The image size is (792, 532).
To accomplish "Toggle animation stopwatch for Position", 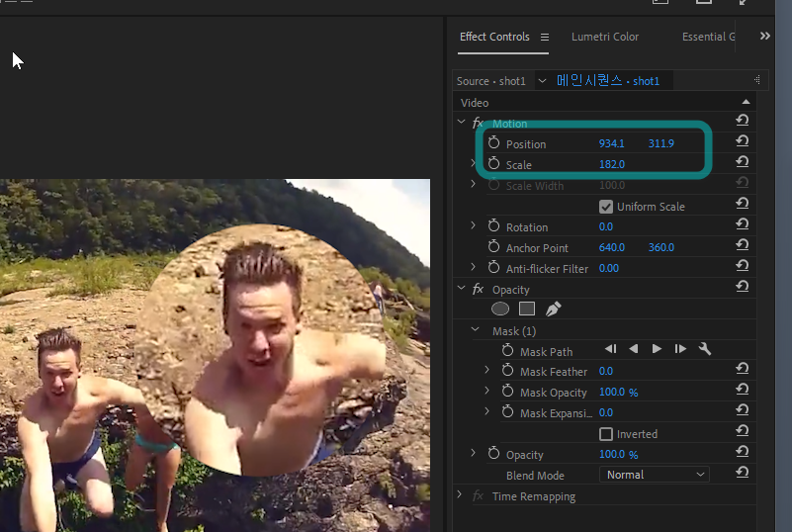I will coord(494,143).
